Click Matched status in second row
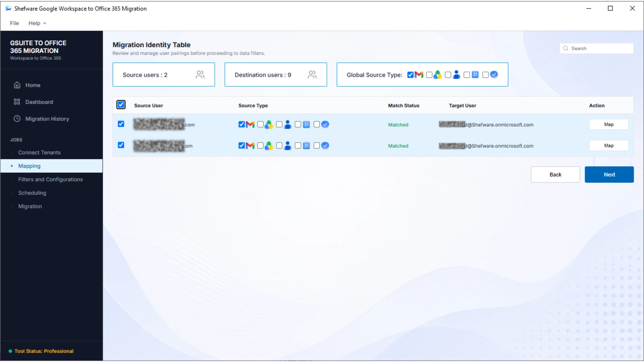 398,146
